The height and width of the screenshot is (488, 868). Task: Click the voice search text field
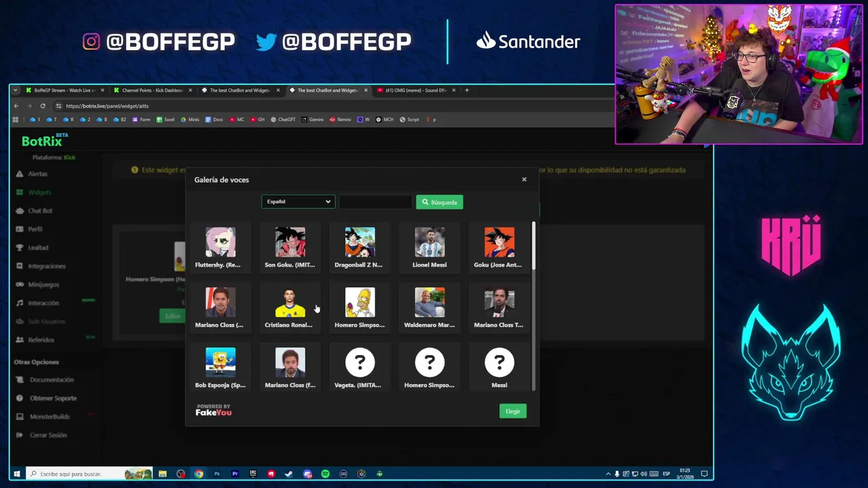tap(375, 202)
